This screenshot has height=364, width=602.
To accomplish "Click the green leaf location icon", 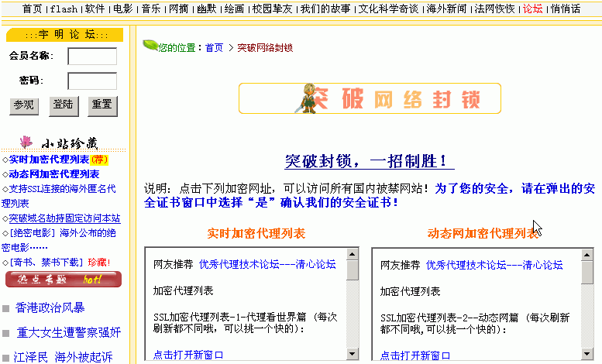I will (x=150, y=46).
